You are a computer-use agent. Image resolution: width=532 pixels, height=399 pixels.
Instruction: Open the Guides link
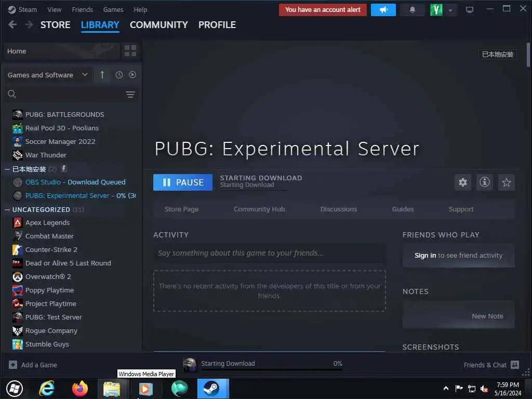tap(403, 209)
